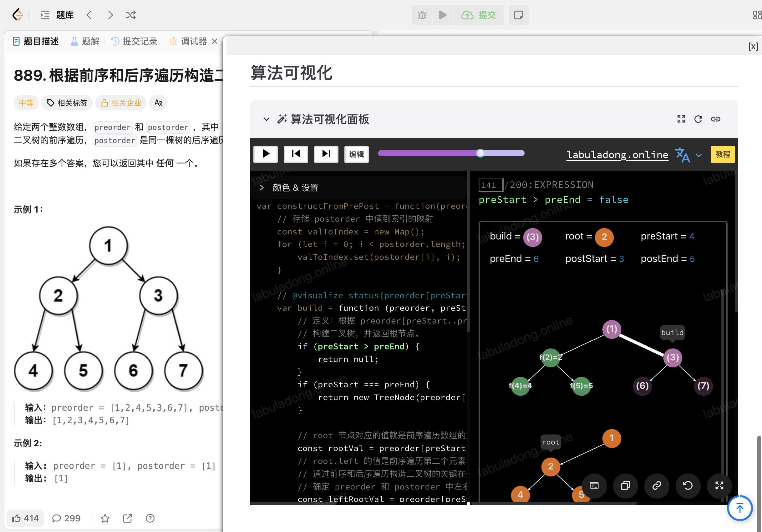Expand the 颜色 & 设置 section
This screenshot has width=762, height=532.
coord(289,188)
